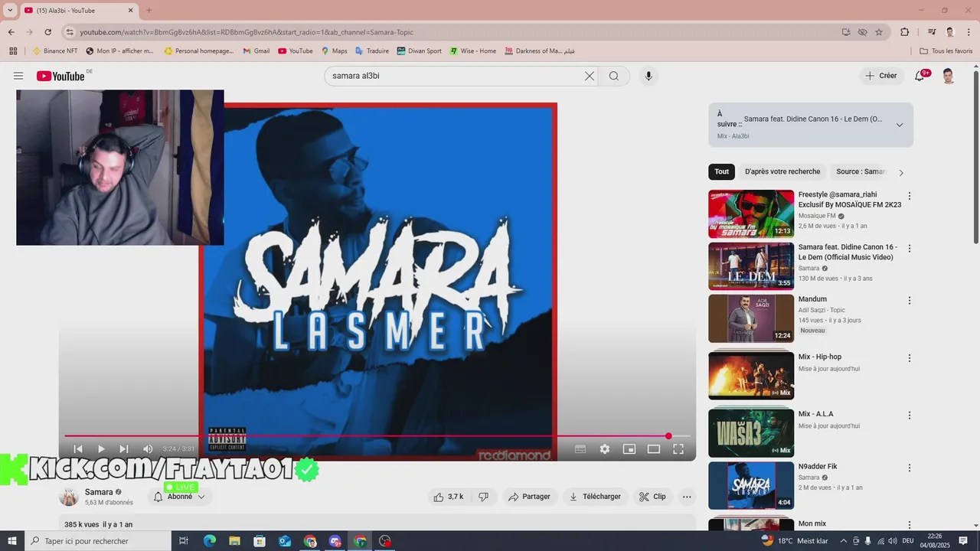Open Microsoft Edge from taskbar
The width and height of the screenshot is (980, 551).
[210, 541]
